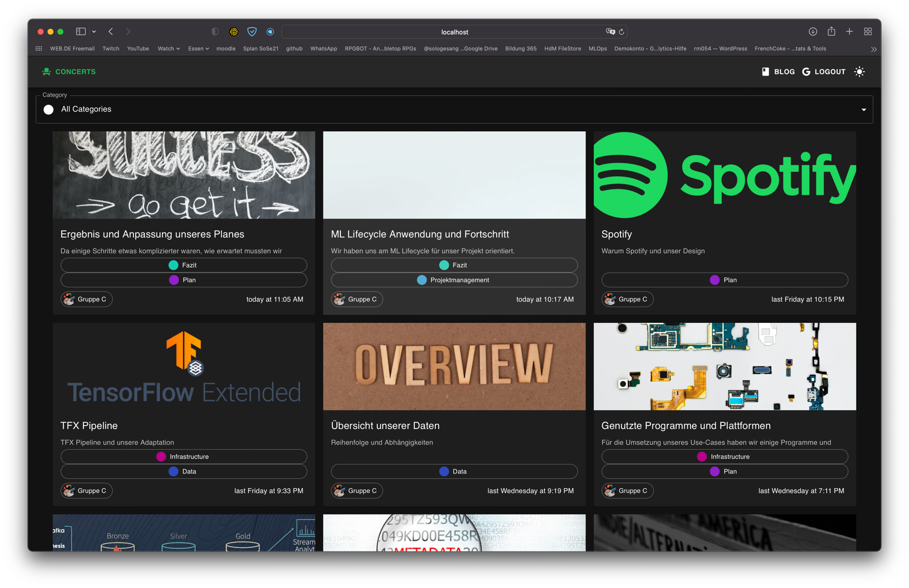The image size is (909, 588).
Task: Select Plan tag on Ergebnis post
Action: click(x=184, y=280)
